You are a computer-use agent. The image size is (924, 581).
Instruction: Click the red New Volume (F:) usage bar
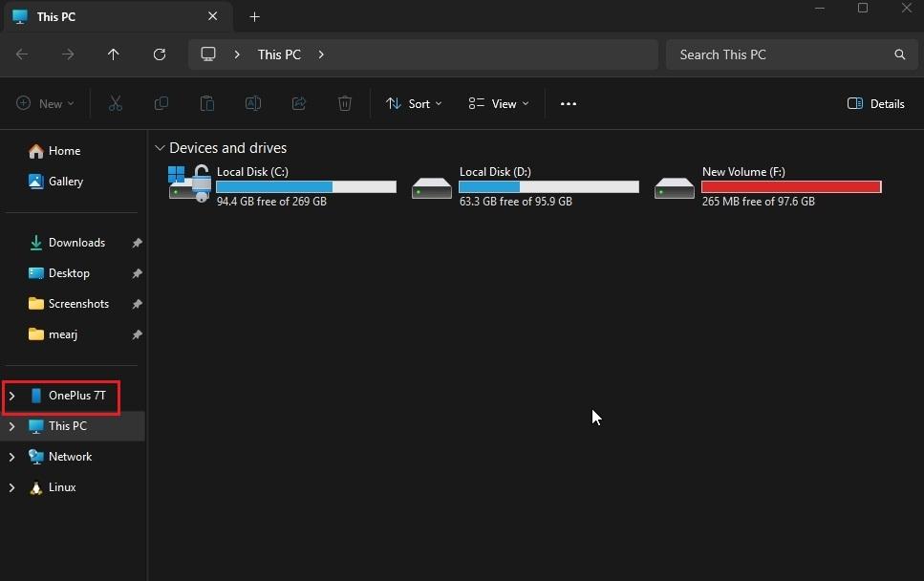[x=791, y=186]
